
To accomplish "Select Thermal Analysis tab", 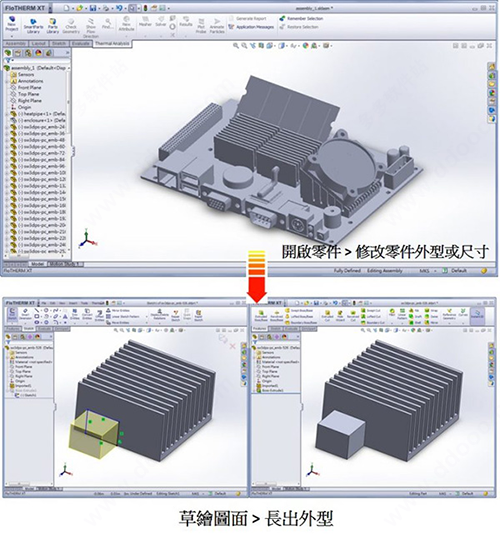I will coord(112,43).
